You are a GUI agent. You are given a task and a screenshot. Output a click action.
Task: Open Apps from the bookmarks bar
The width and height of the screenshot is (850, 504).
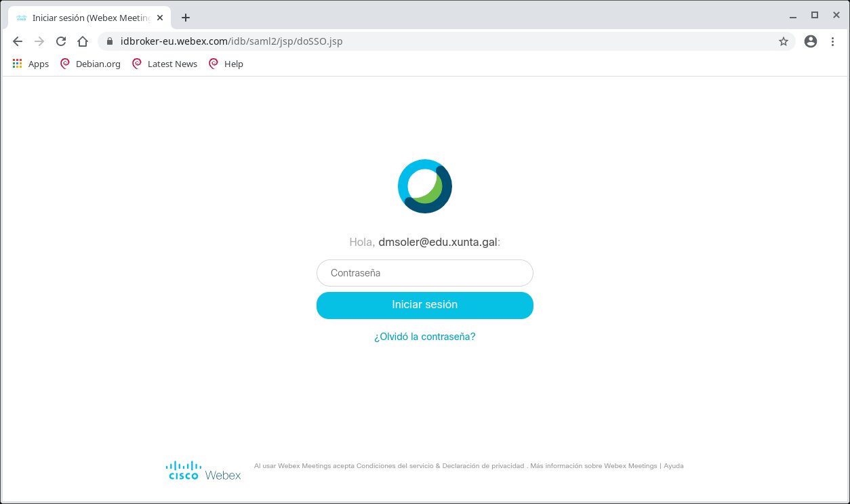pyautogui.click(x=31, y=64)
